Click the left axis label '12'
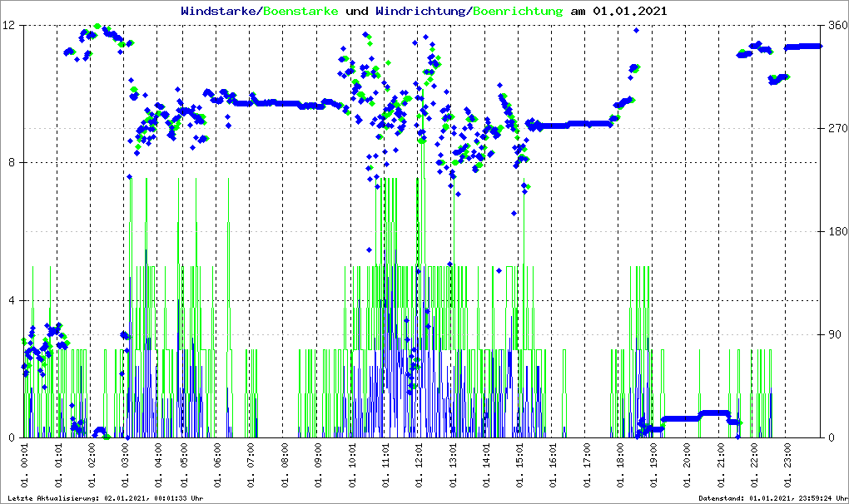Screen dimensions: 849x504 point(12,26)
